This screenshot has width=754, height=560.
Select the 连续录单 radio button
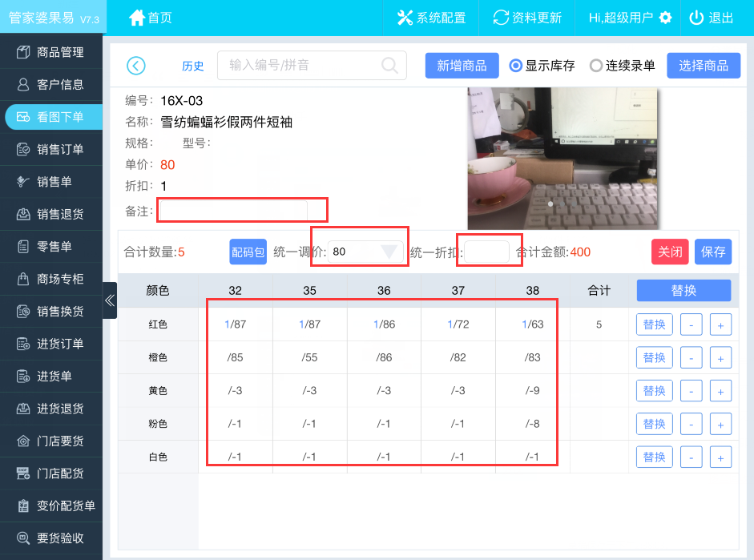[596, 66]
